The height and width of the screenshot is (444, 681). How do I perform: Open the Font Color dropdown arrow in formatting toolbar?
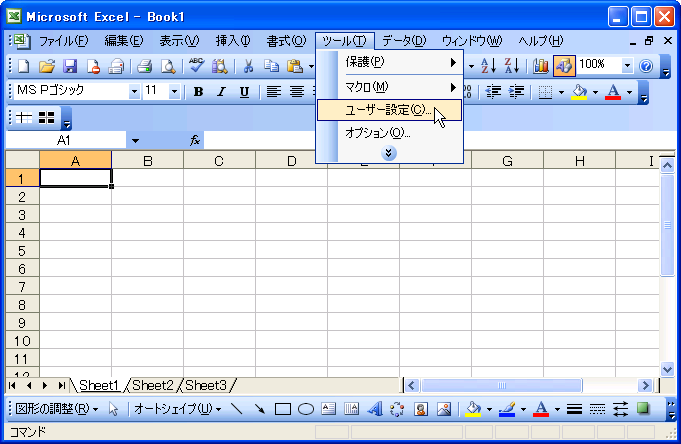coord(629,92)
